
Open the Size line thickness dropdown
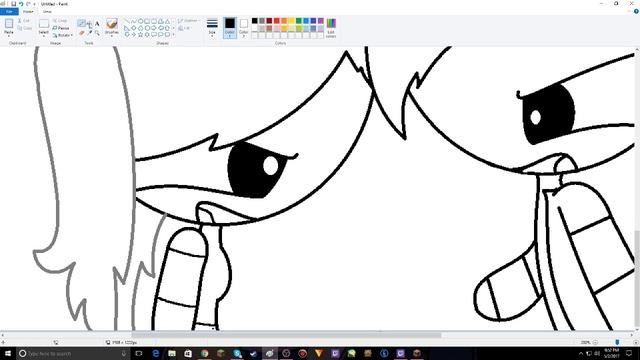pos(212,28)
